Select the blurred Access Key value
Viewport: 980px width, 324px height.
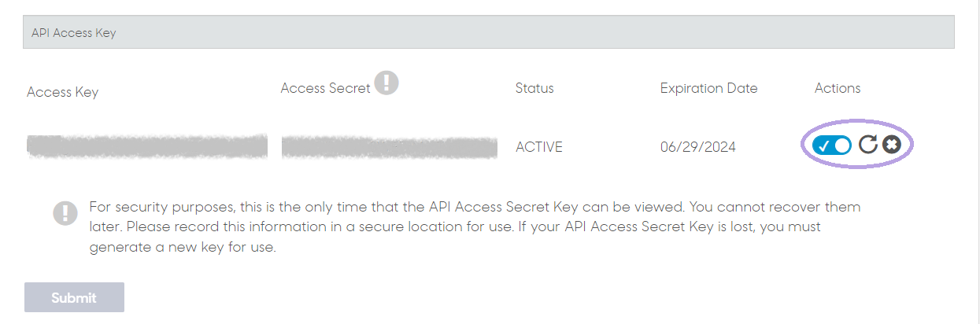point(147,146)
